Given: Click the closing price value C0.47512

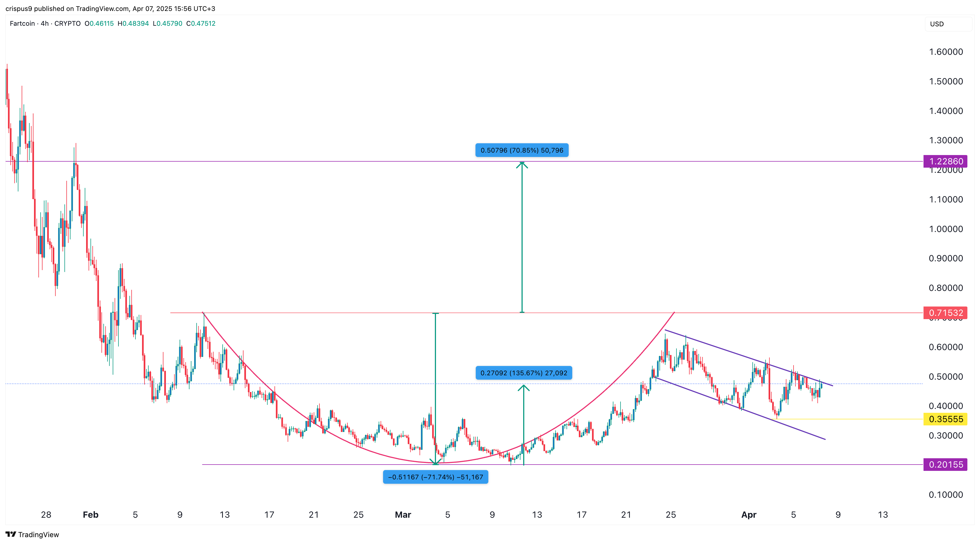Looking at the screenshot, I should click(201, 24).
